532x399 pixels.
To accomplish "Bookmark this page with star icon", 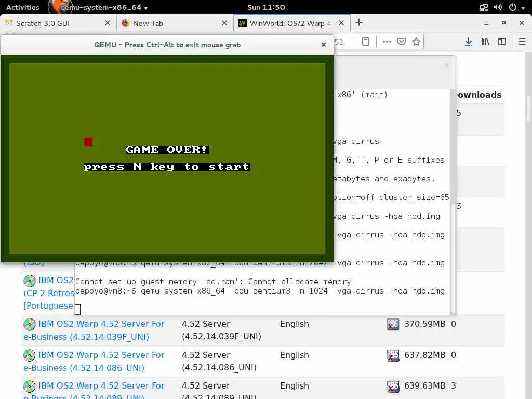I will [416, 42].
